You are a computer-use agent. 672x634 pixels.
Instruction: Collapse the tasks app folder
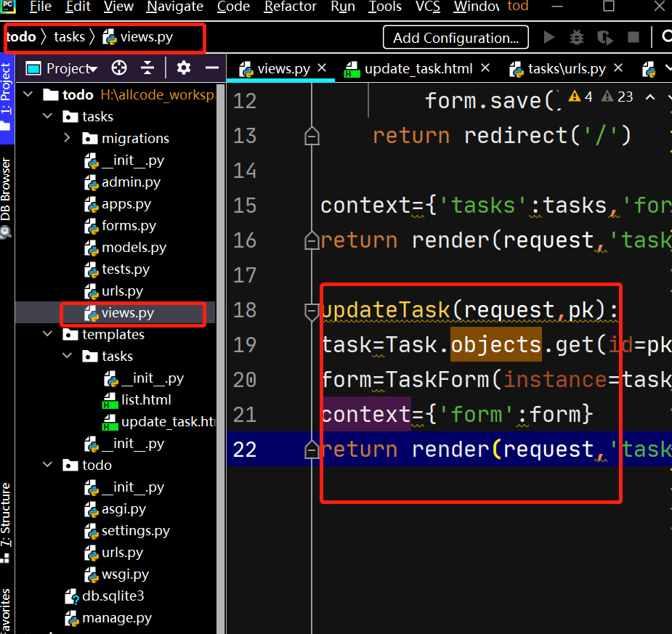click(x=47, y=115)
